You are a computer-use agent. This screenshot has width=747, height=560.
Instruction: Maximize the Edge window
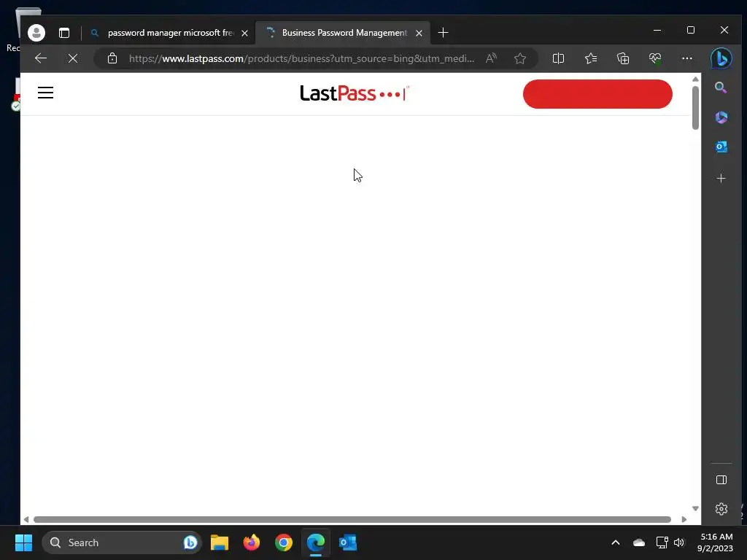(691, 30)
